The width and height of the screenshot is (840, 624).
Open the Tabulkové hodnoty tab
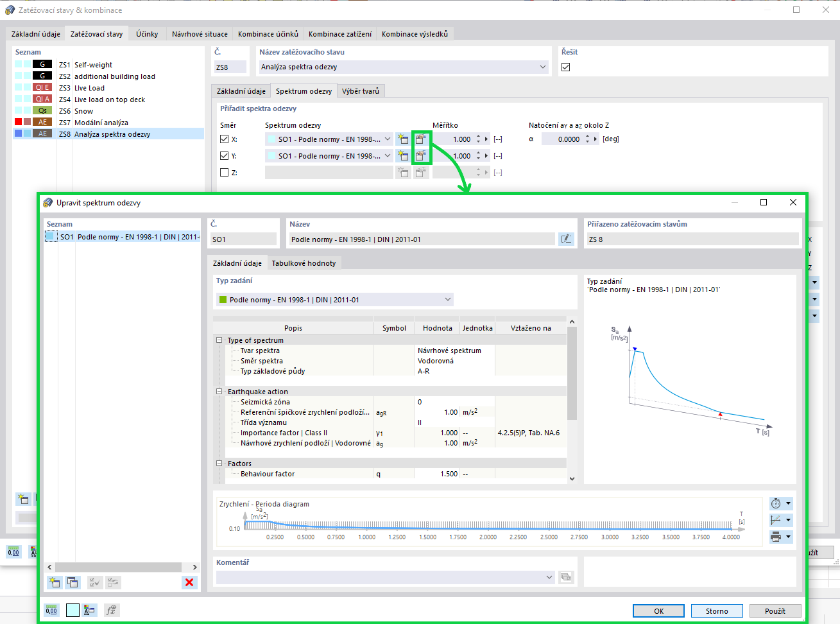(304, 263)
